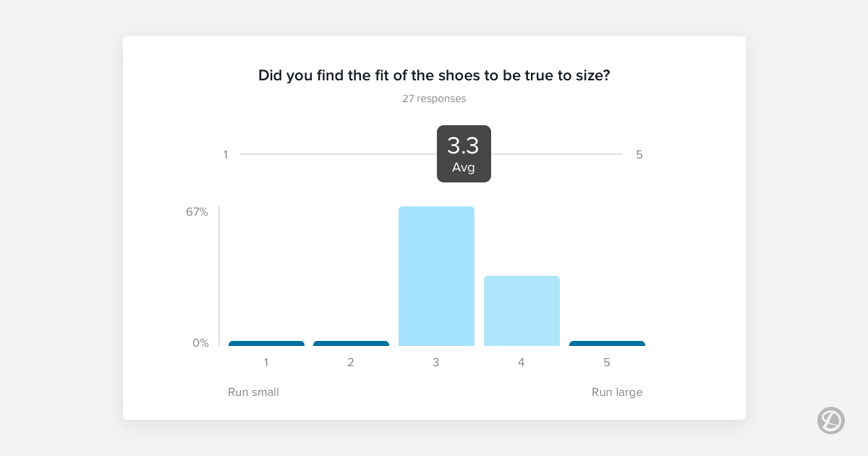The image size is (868, 456).
Task: Click the 0% y-axis label
Action: tap(200, 343)
